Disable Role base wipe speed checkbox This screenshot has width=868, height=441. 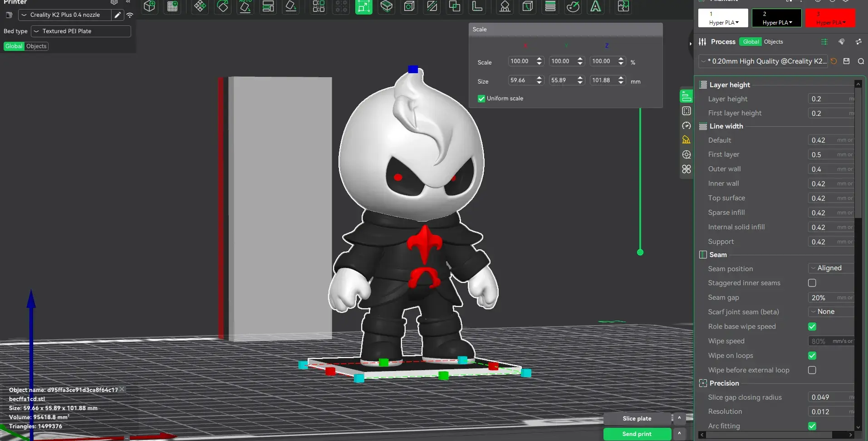coord(812,327)
